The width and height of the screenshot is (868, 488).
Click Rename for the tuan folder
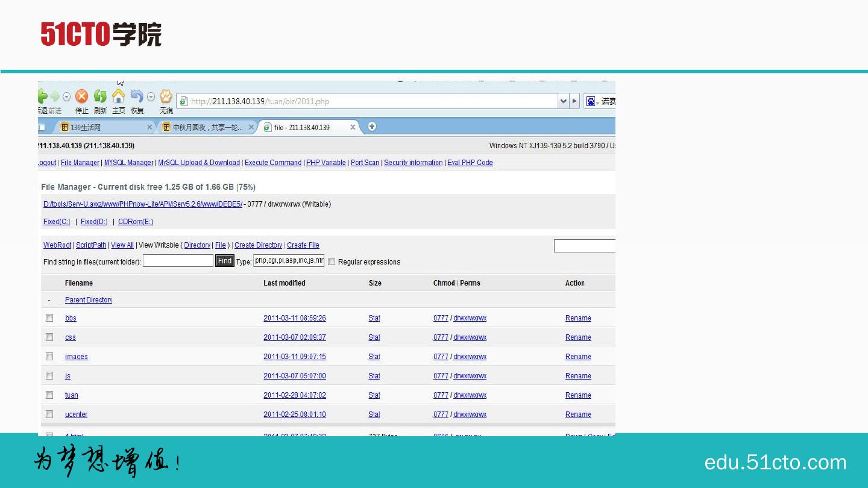(578, 395)
